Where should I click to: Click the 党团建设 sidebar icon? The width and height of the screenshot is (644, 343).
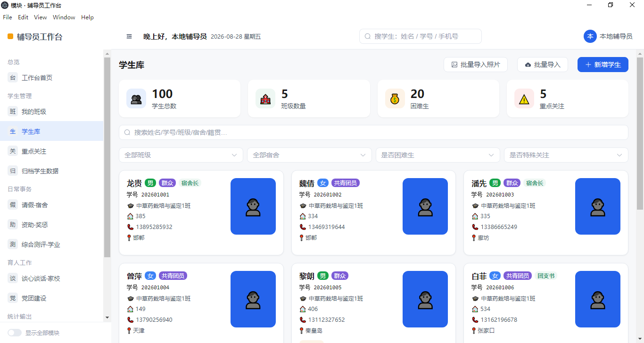[13, 298]
